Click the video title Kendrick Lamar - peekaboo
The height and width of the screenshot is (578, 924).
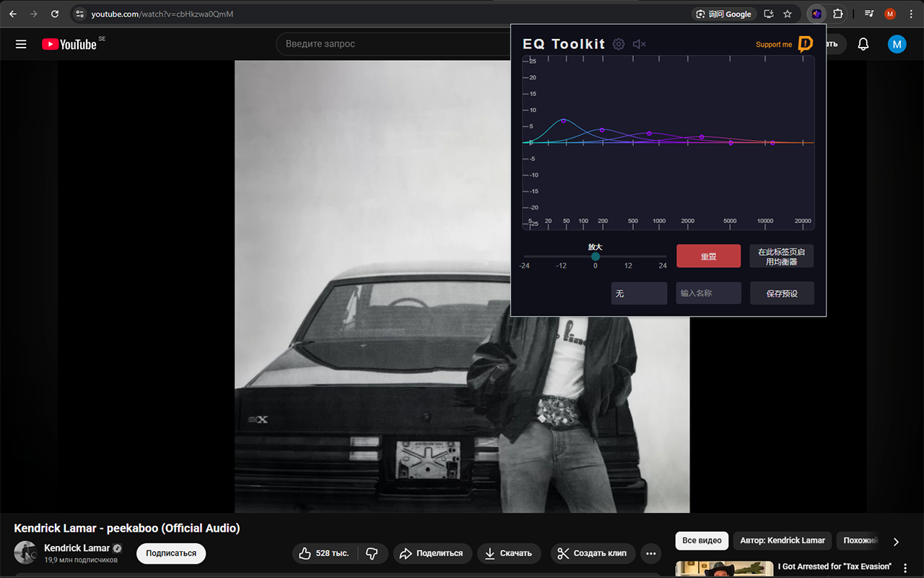click(x=127, y=528)
